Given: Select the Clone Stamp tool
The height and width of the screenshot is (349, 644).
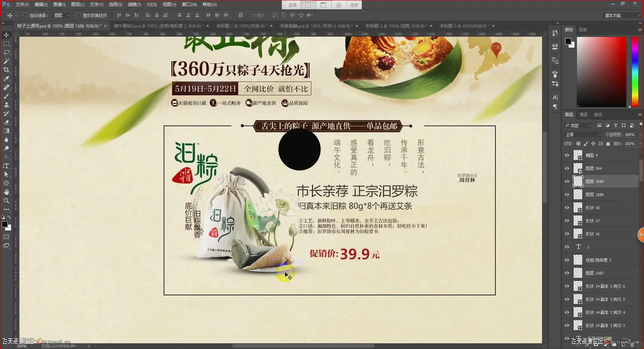Looking at the screenshot, I should coord(6,105).
